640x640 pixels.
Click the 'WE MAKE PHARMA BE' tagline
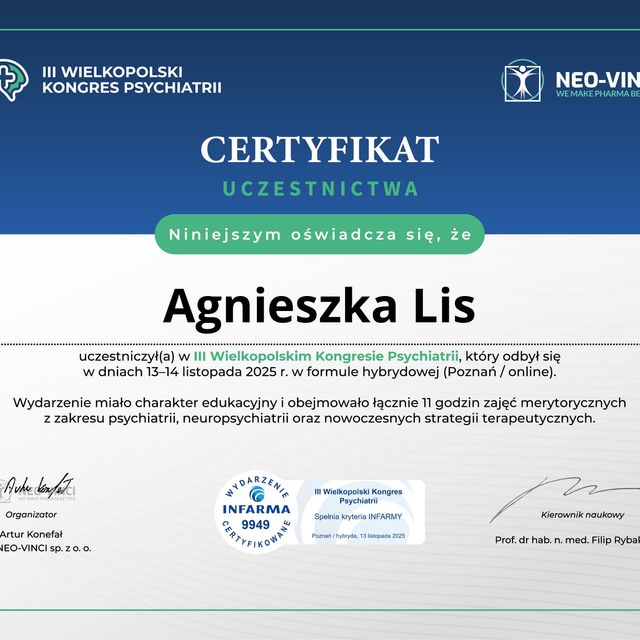pyautogui.click(x=598, y=93)
